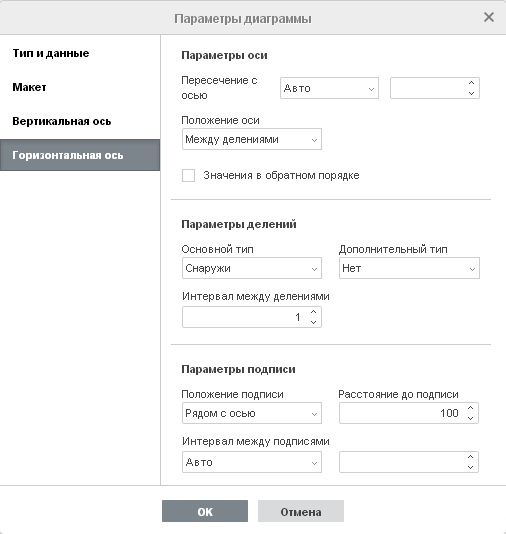Confirm settings with the OK button
The image size is (506, 534).
(205, 511)
